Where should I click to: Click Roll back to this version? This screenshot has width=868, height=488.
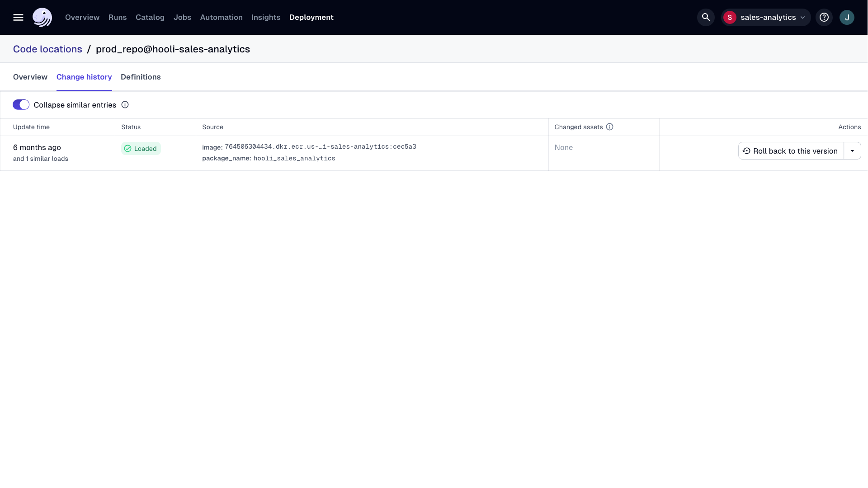tap(791, 150)
